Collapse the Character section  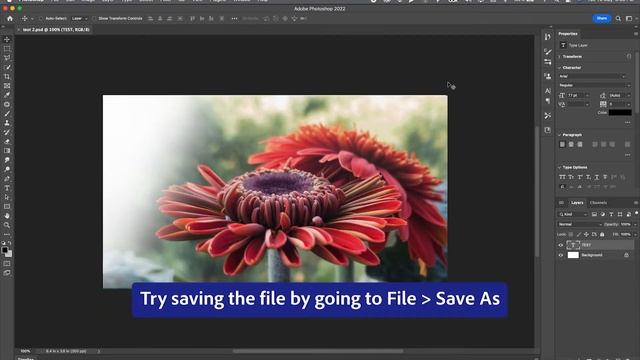click(560, 68)
